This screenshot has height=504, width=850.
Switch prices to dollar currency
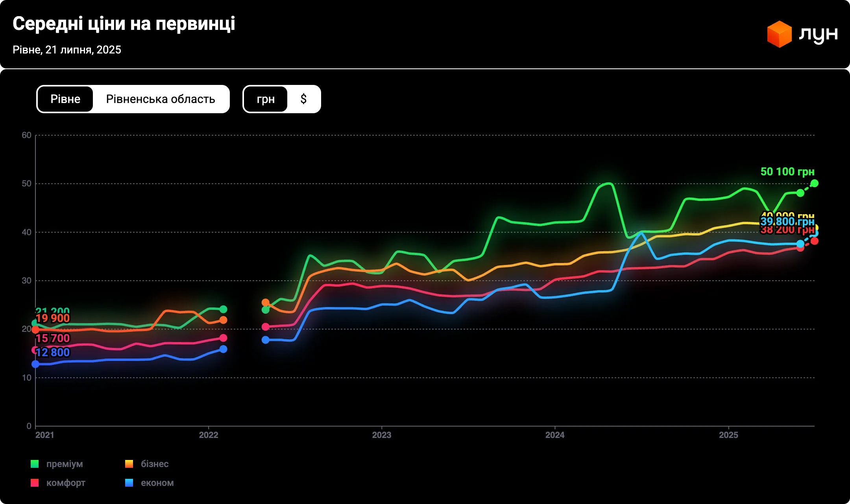click(303, 99)
